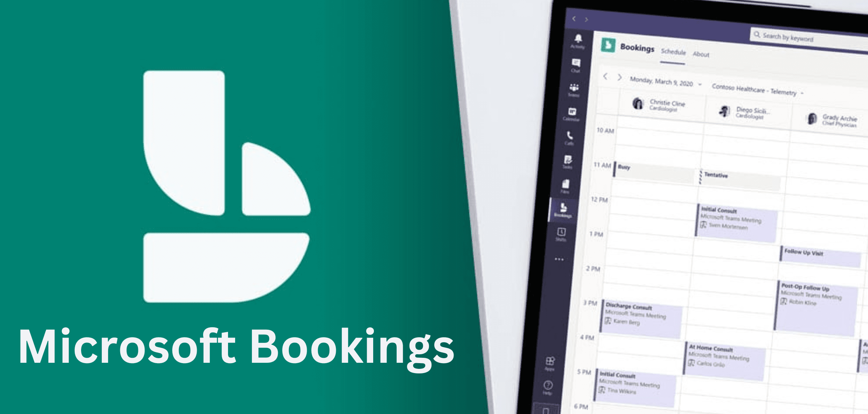The image size is (868, 414).
Task: Open Initial Consult with Sven Mortensen
Action: [x=736, y=223]
